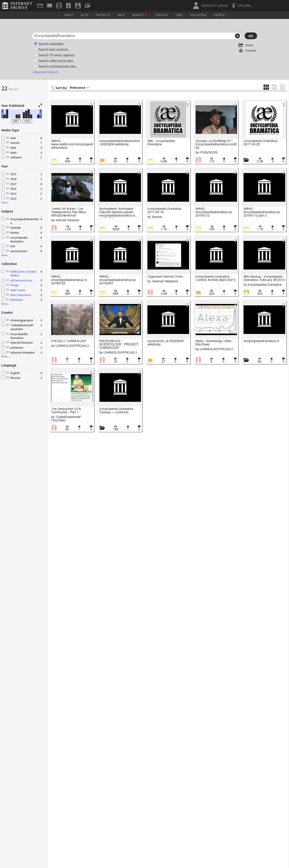Open the ABOUT menu item
Viewport: 289px width, 868px height.
(69, 15)
